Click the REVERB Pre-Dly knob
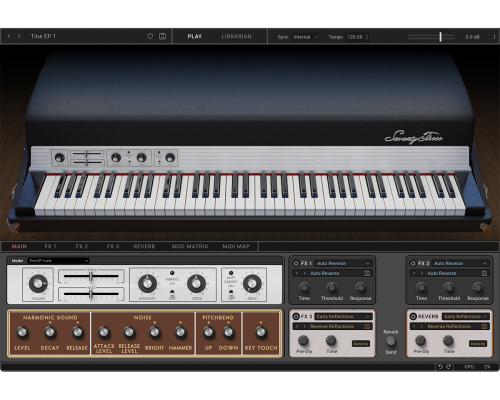500x400 pixels. pos(420,340)
